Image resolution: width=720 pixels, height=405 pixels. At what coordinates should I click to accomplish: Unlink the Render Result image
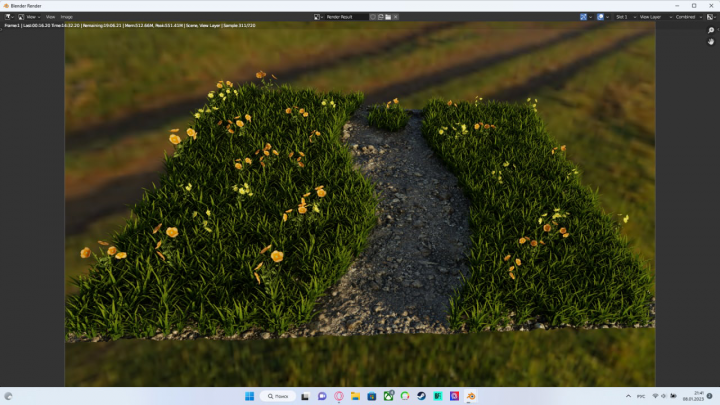pos(395,17)
